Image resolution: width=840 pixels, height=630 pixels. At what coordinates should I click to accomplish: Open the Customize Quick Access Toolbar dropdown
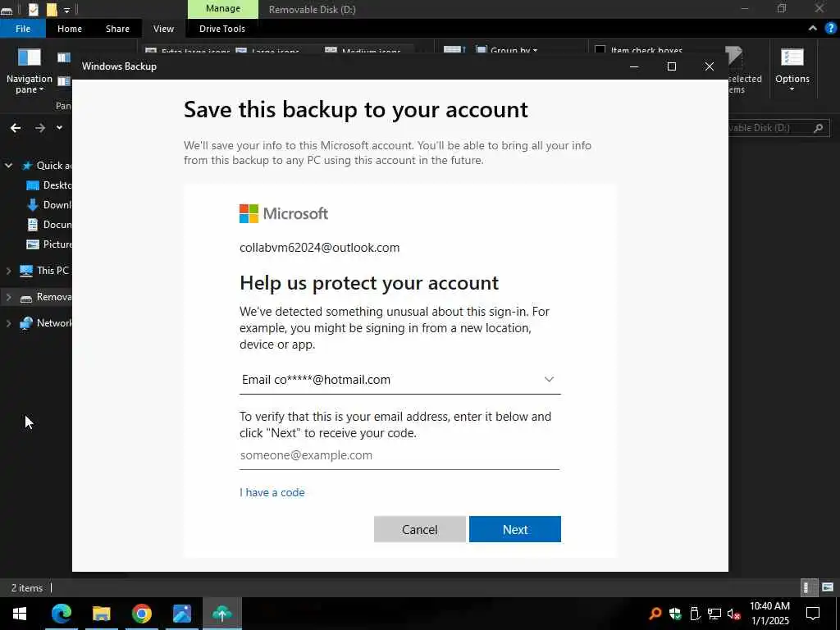click(x=66, y=10)
